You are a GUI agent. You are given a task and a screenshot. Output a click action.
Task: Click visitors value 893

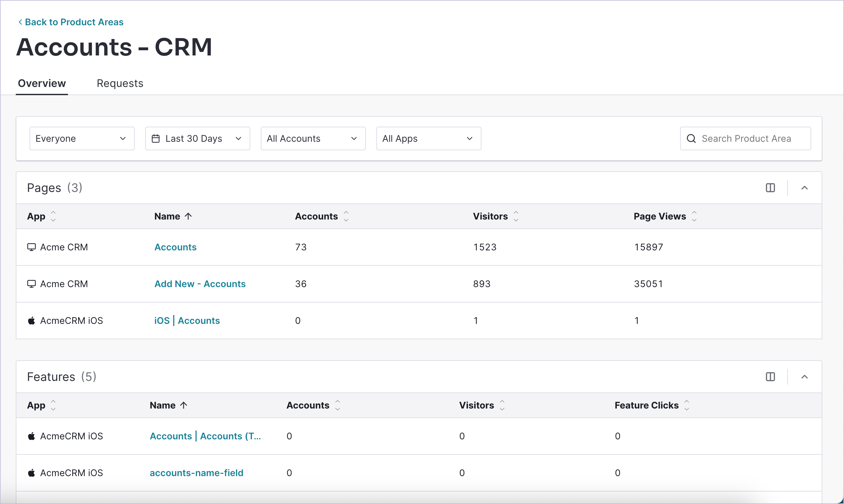pos(482,284)
